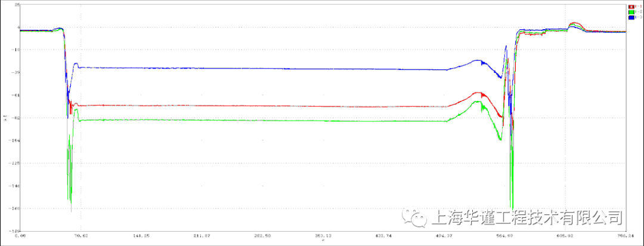Click the 1-1 legend series label

pyautogui.click(x=638, y=7)
